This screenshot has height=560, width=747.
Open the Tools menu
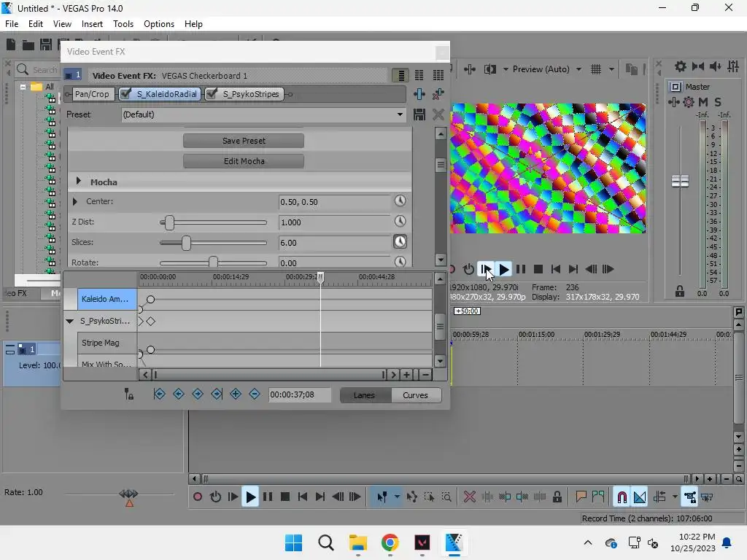pyautogui.click(x=123, y=24)
